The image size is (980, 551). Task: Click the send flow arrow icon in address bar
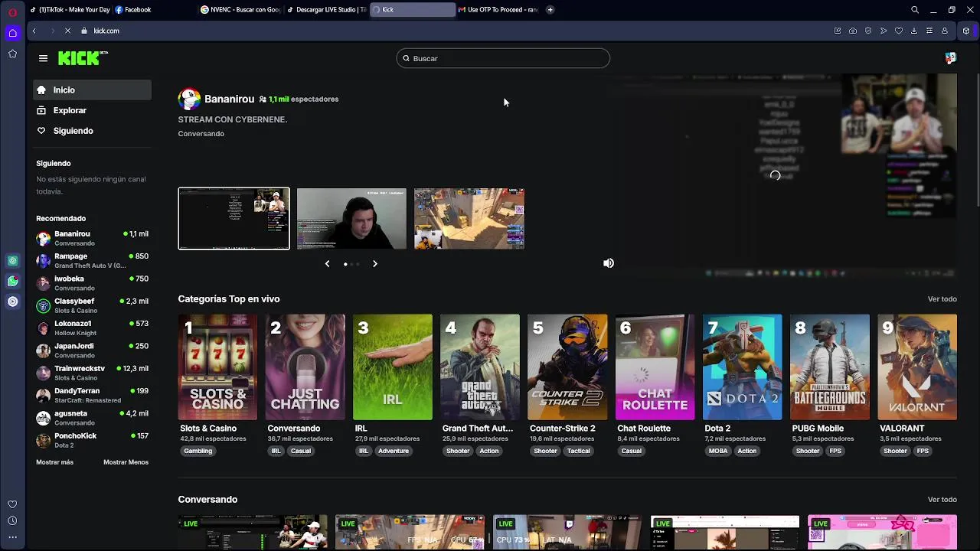884,31
